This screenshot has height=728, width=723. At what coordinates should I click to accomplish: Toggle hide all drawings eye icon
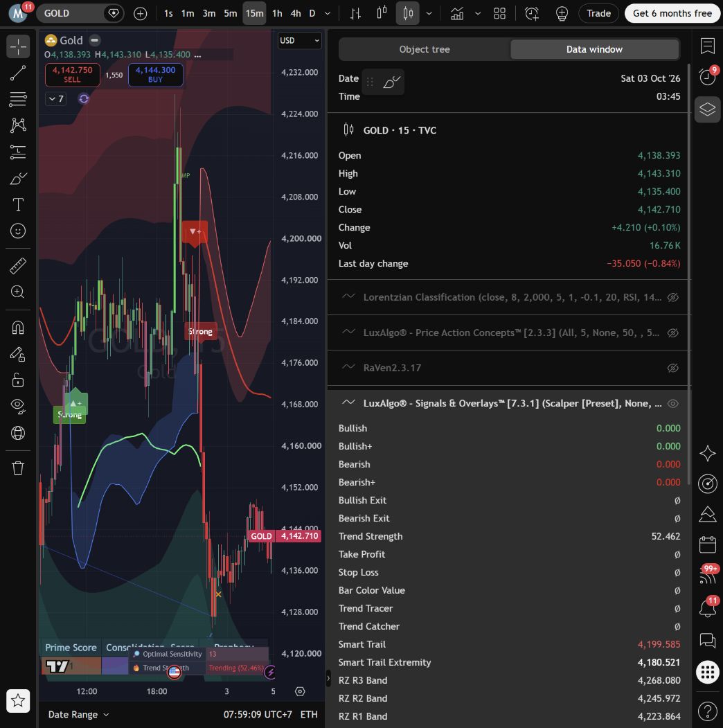[18, 406]
